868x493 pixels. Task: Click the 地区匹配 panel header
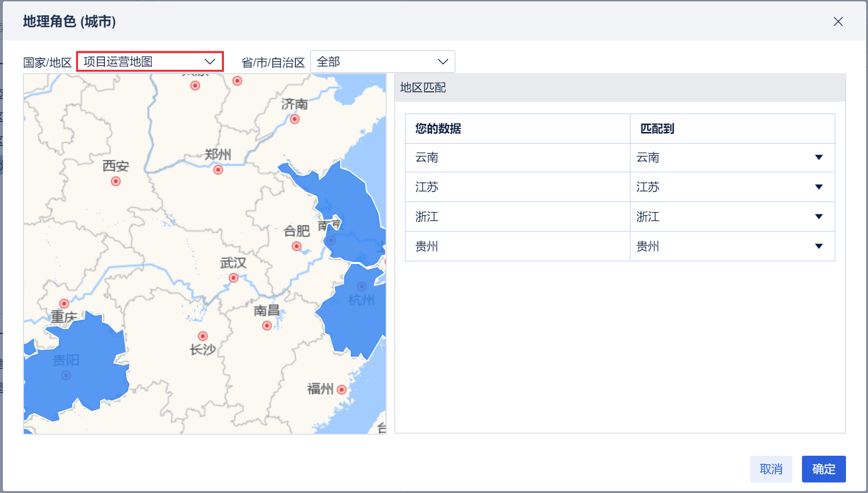[x=620, y=88]
